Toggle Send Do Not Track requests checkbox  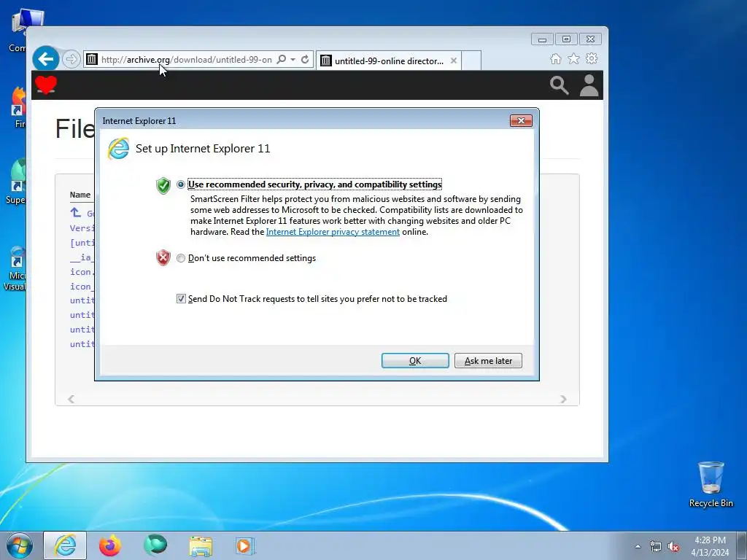tap(181, 298)
